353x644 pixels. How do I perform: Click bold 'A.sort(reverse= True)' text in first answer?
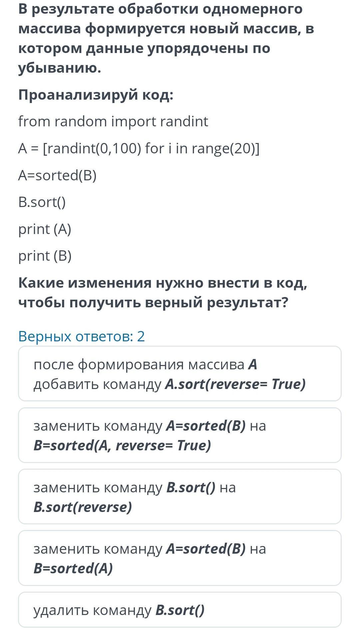click(235, 384)
